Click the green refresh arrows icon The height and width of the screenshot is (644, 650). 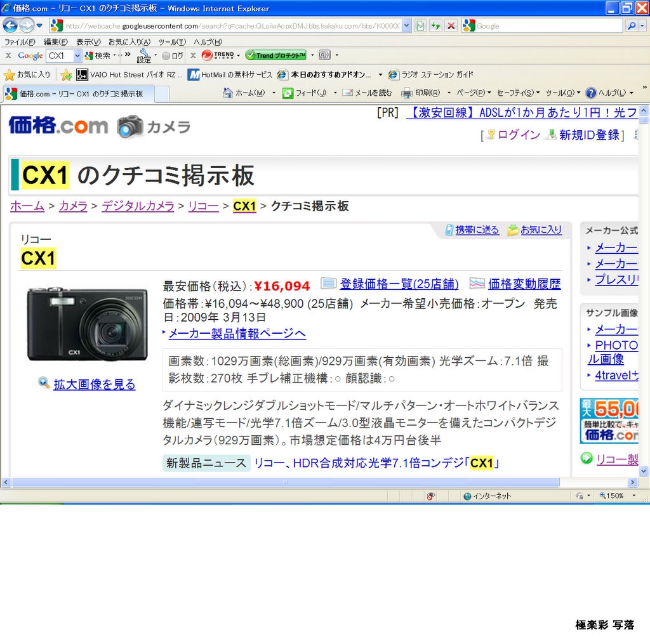(435, 26)
